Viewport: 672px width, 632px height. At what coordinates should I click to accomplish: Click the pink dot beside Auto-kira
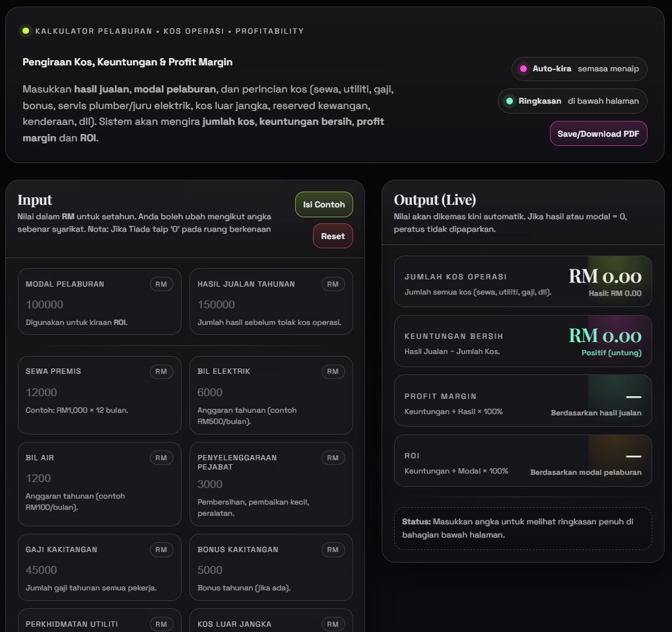523,69
